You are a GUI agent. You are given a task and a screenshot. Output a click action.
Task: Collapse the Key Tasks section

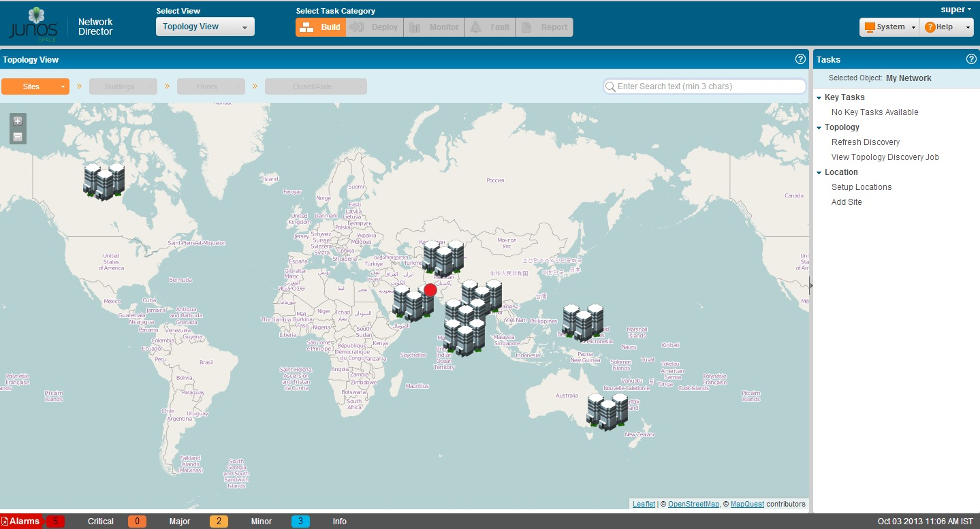[x=819, y=97]
